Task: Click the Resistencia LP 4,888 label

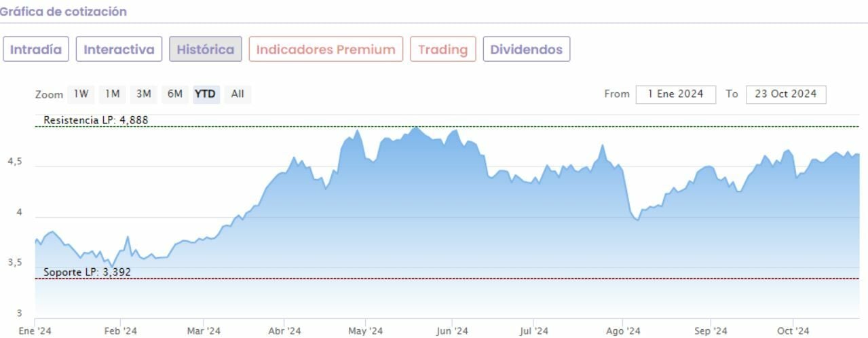Action: click(96, 120)
